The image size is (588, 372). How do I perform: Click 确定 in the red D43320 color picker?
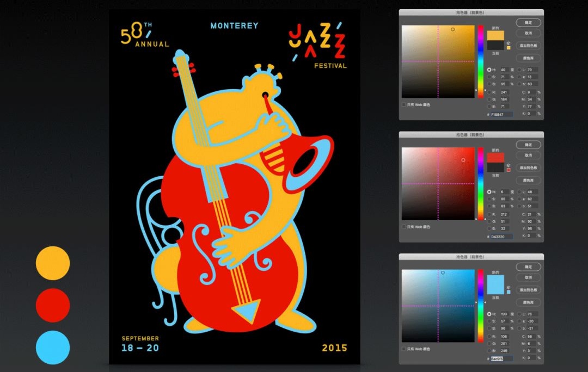(529, 145)
